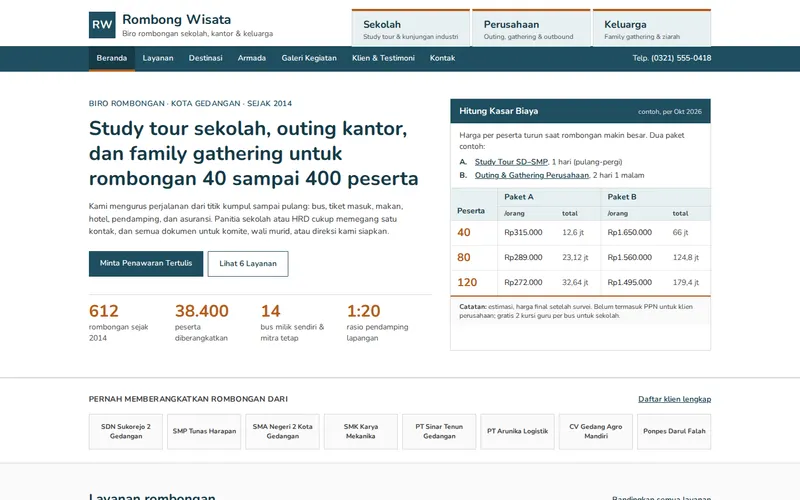Go to Klien & Testimoni
This screenshot has height=500, width=800.
[x=383, y=58]
